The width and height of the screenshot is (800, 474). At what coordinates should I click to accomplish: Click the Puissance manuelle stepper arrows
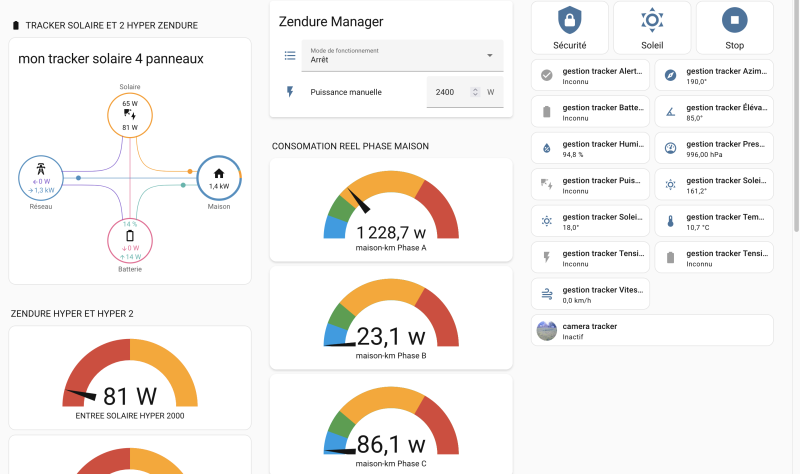coord(475,92)
